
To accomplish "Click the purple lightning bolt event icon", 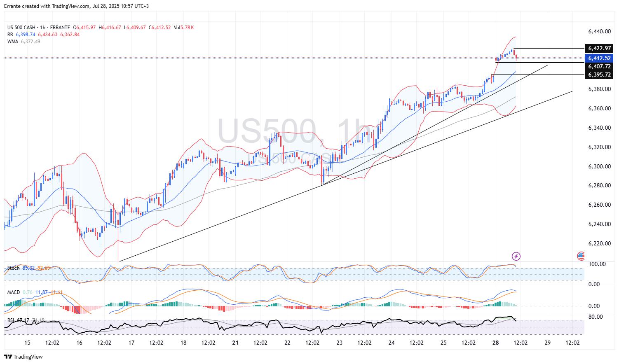I will [x=516, y=256].
